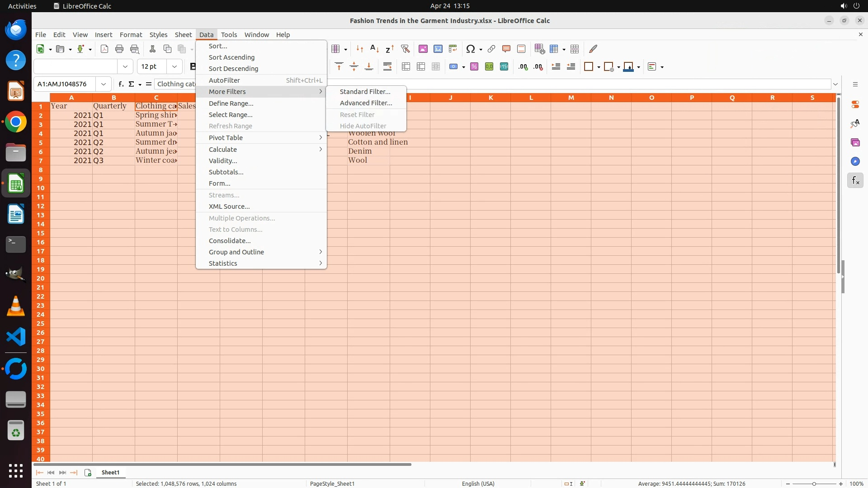Open the background color palette dropdown

coord(638,67)
